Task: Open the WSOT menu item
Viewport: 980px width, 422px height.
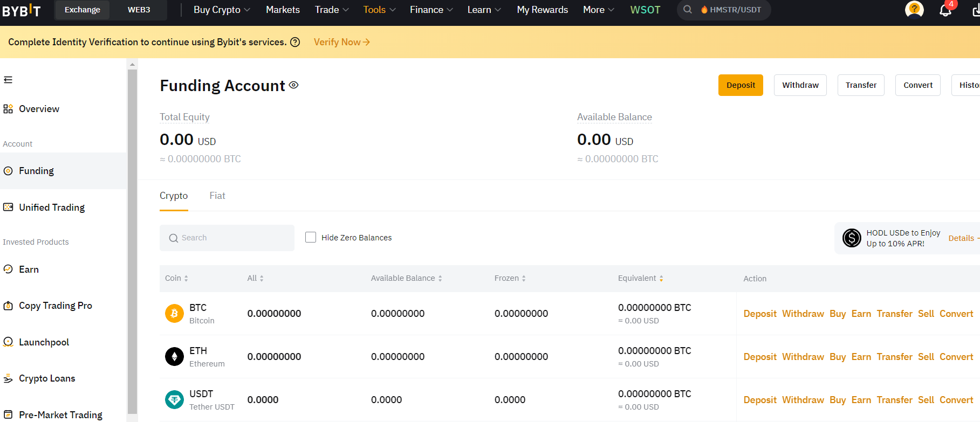Action: [x=645, y=10]
